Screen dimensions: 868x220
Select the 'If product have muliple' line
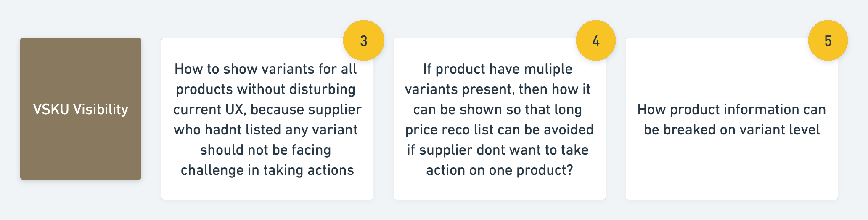(498, 69)
